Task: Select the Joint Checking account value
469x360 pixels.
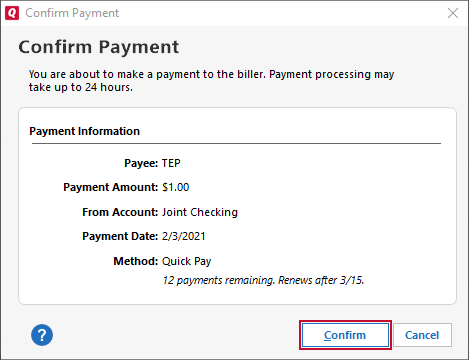Action: 200,212
